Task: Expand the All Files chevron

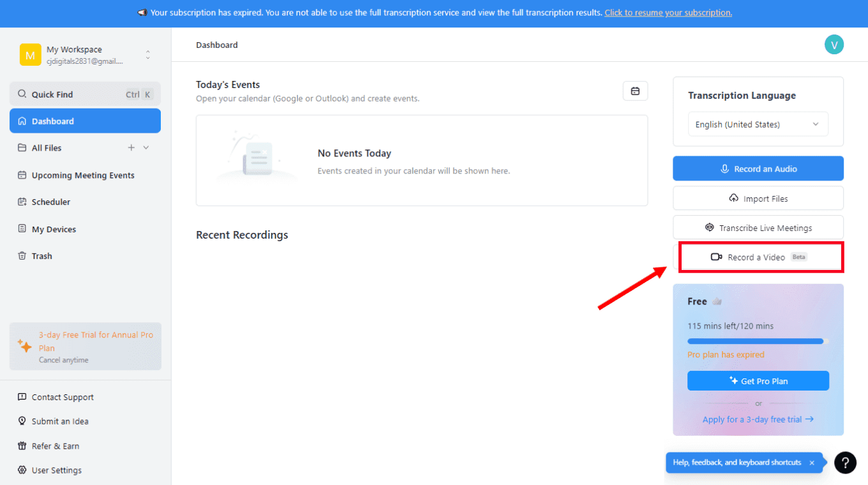Action: click(146, 148)
